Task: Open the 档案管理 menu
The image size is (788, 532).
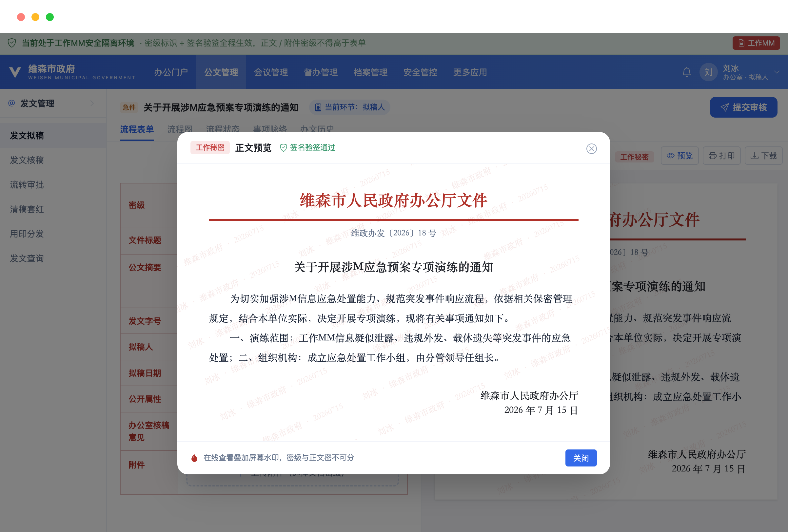Action: (371, 72)
